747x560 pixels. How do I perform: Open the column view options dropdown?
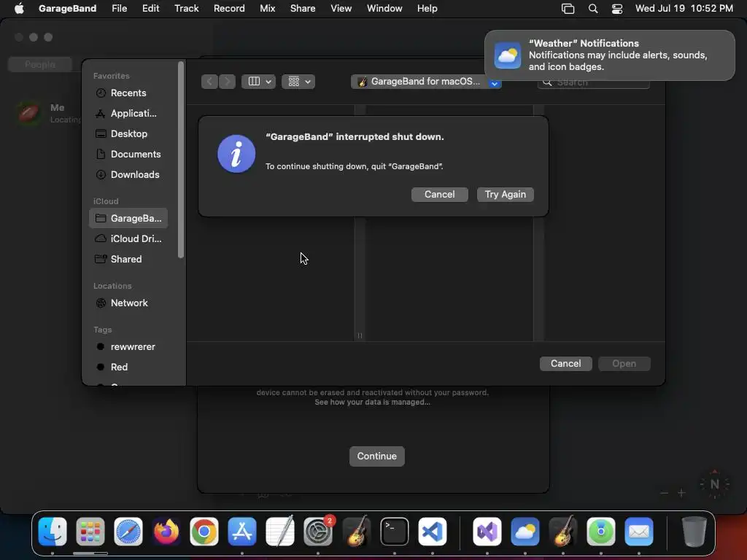258,82
